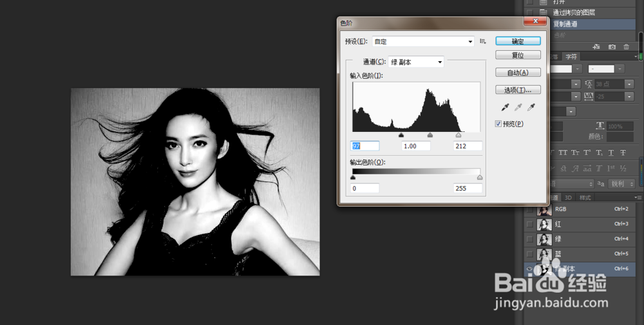644x325 pixels.
Task: Select the 通过拷贝的图层 history state
Action: pos(580,12)
